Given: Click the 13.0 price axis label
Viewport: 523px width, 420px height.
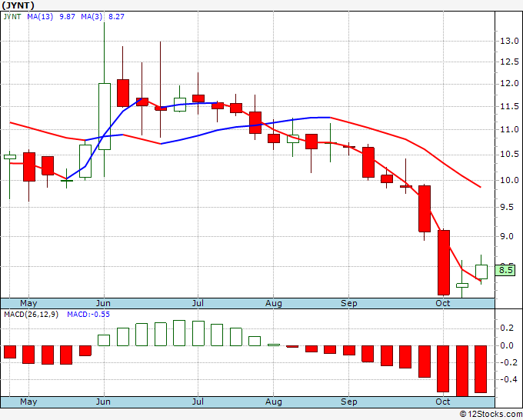Looking at the screenshot, I should [x=509, y=41].
